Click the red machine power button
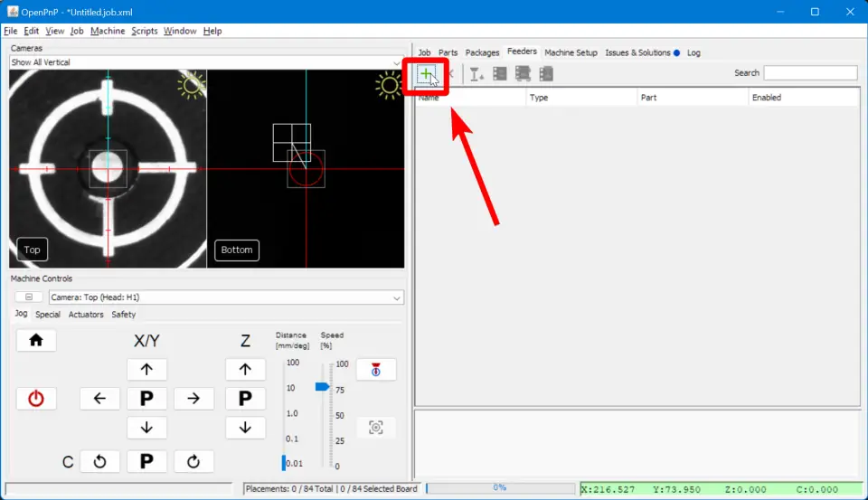This screenshot has height=500, width=868. coord(36,399)
